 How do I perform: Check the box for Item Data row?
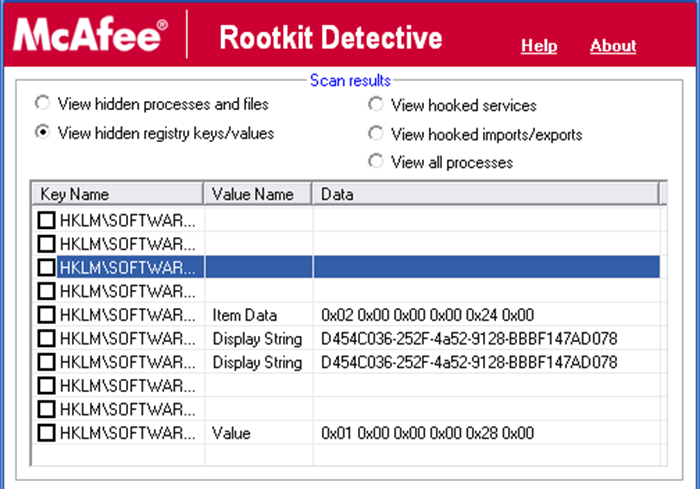point(46,315)
